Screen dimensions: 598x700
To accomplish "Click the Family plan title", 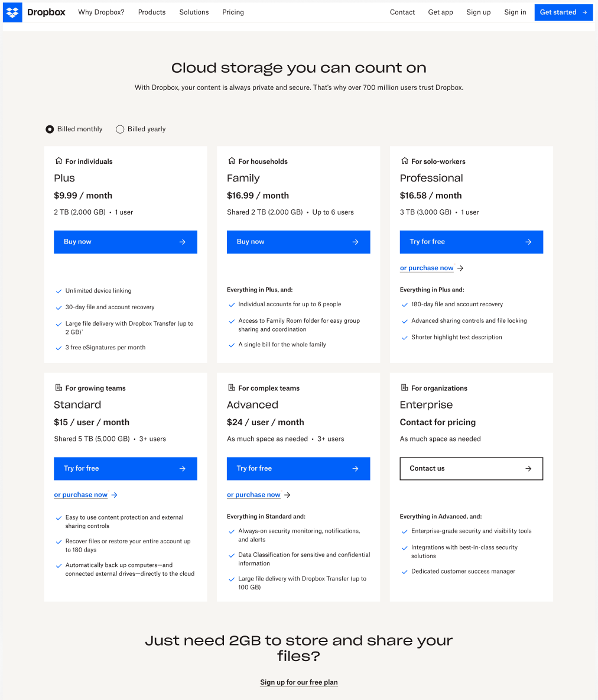I will [x=243, y=178].
